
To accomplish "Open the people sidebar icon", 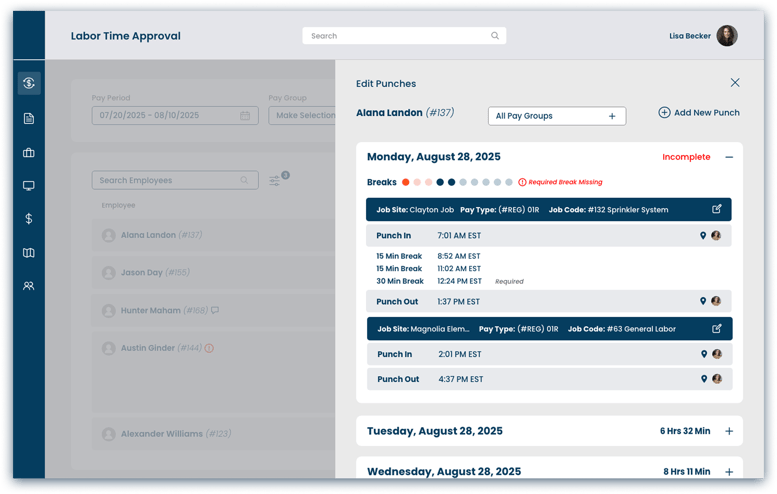I will [29, 286].
